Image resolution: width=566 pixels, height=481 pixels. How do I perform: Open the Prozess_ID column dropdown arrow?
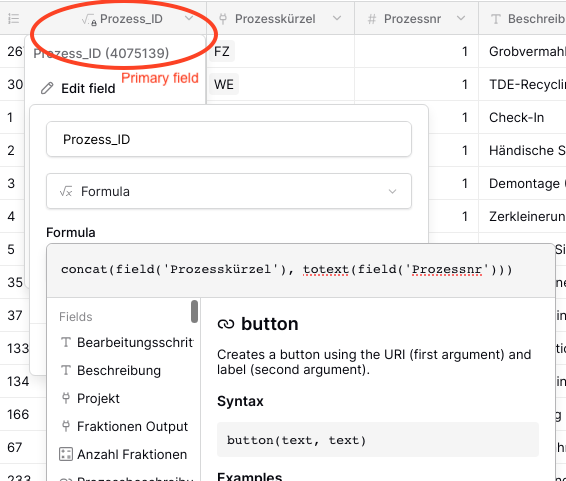(x=189, y=18)
